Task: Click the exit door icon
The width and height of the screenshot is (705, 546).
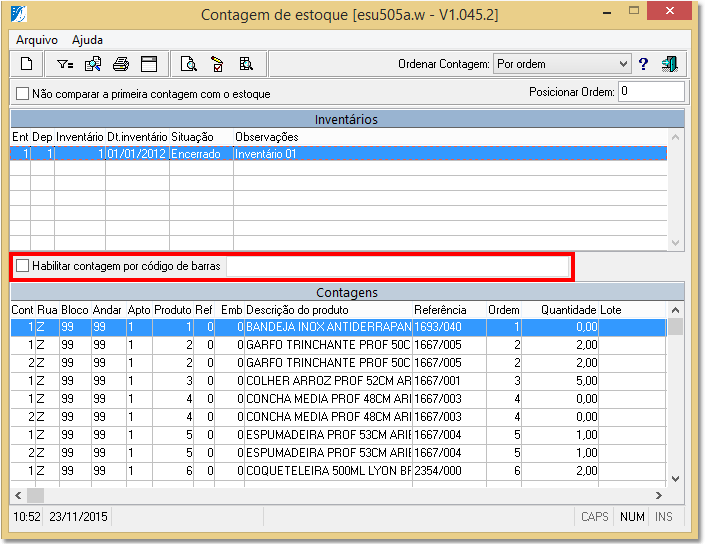Action: tap(670, 64)
